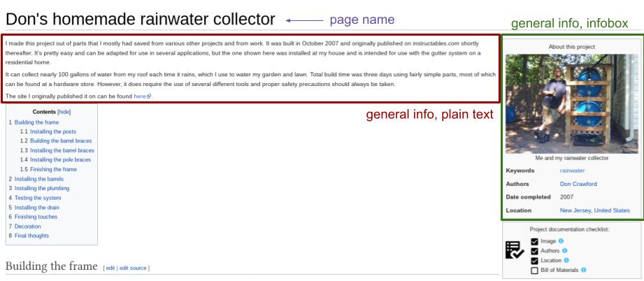Toggle the Location checkbox

coord(535,261)
